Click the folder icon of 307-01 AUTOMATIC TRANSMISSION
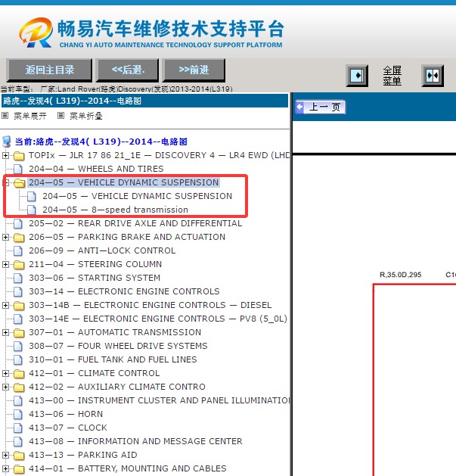 pyautogui.click(x=19, y=333)
